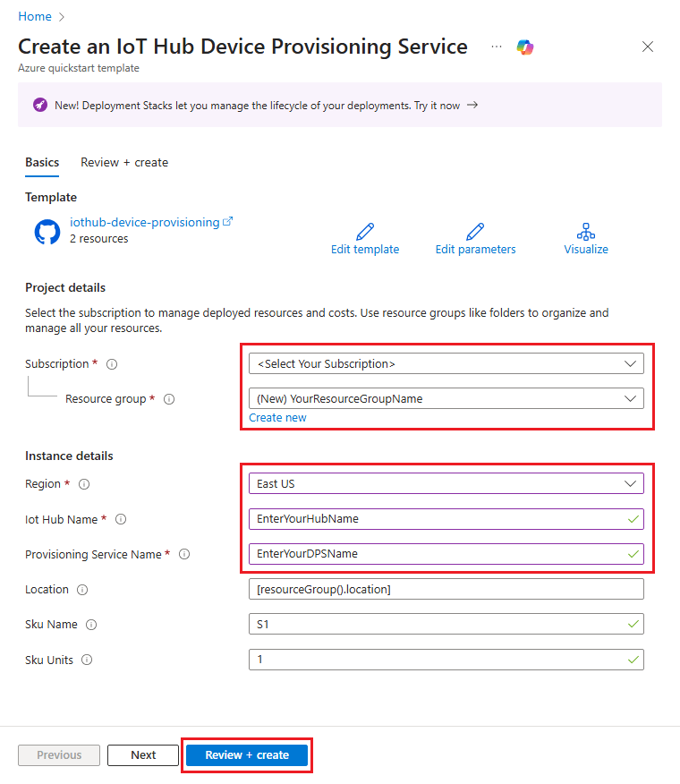Open the page ellipsis menu
This screenshot has height=784, width=680.
(496, 47)
